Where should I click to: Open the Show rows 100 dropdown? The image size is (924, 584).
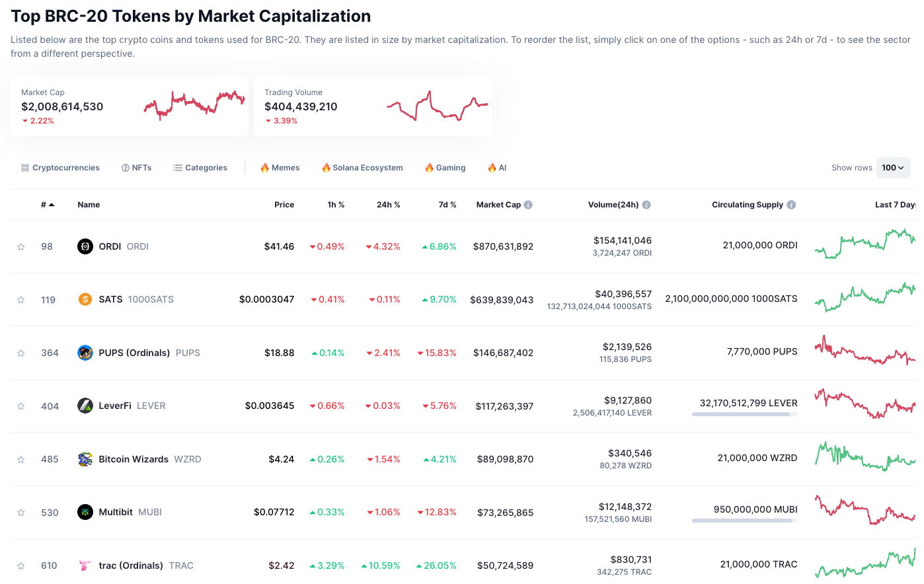[893, 168]
